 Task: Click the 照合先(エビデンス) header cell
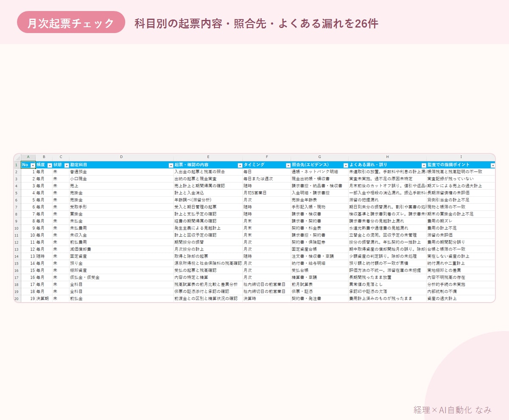point(319,165)
